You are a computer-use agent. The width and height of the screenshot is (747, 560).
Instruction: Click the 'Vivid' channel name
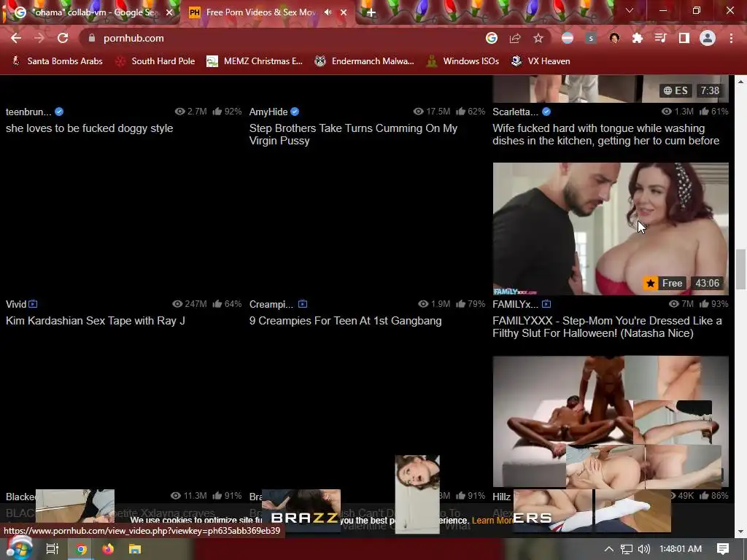(x=16, y=304)
